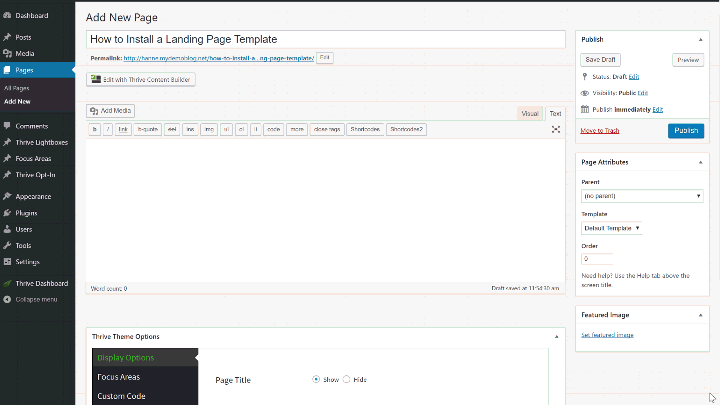Click inside the text editor area
The width and height of the screenshot is (720, 405).
coord(325,210)
